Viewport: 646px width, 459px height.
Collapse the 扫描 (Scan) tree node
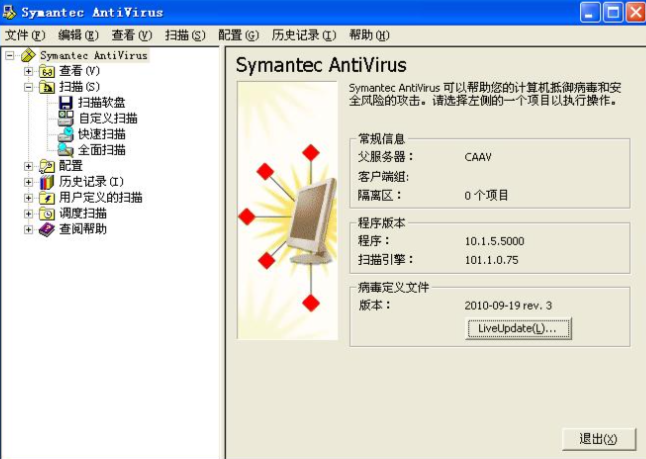(x=28, y=87)
